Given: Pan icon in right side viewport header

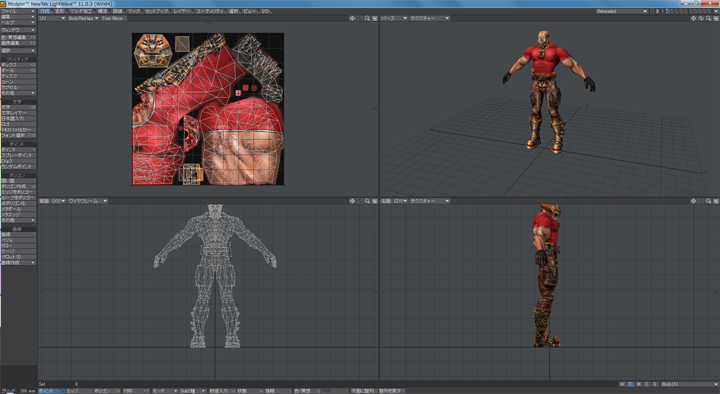Looking at the screenshot, I should (693, 201).
